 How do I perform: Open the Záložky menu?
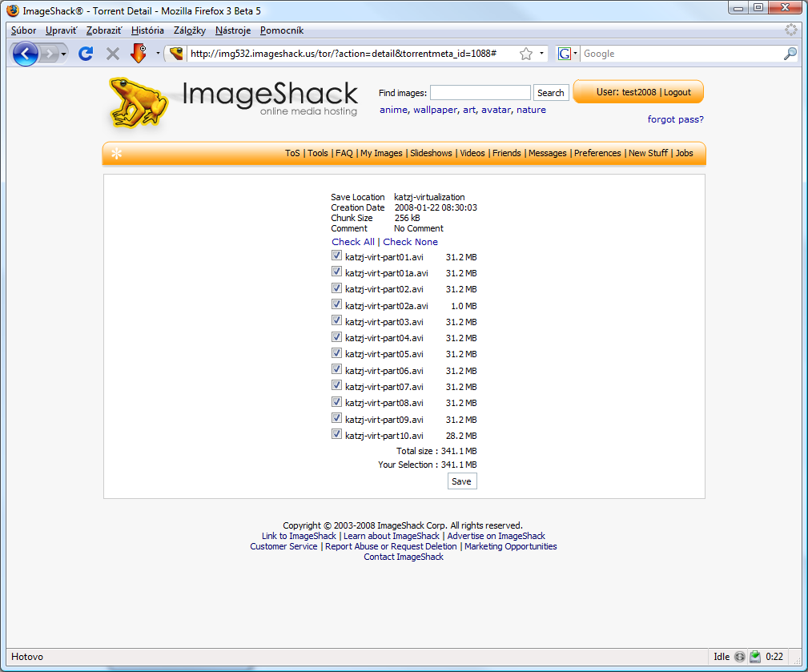[x=190, y=30]
